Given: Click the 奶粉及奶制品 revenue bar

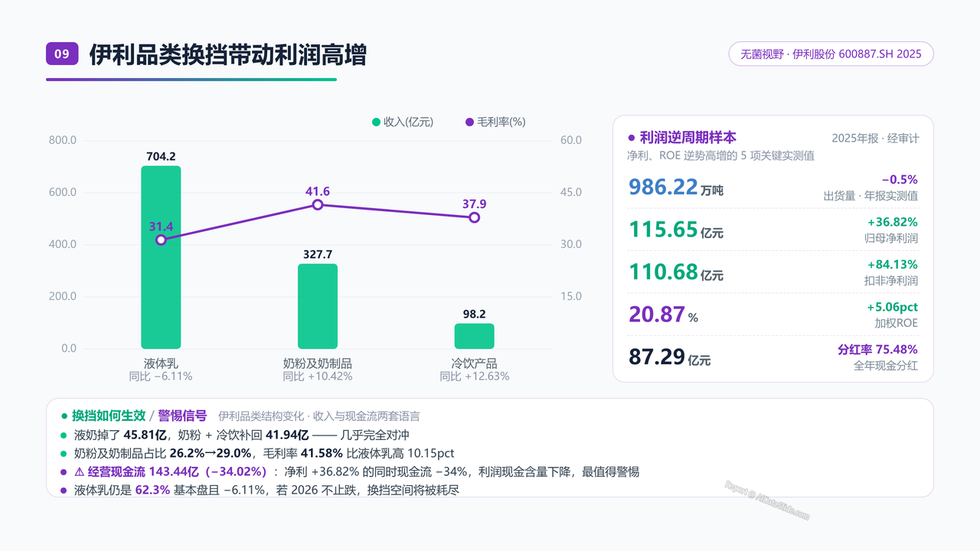Looking at the screenshot, I should (318, 306).
